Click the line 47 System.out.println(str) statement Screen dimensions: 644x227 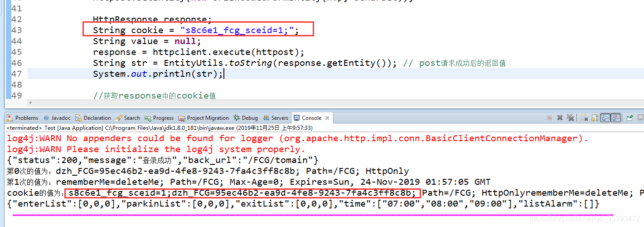tap(158, 74)
